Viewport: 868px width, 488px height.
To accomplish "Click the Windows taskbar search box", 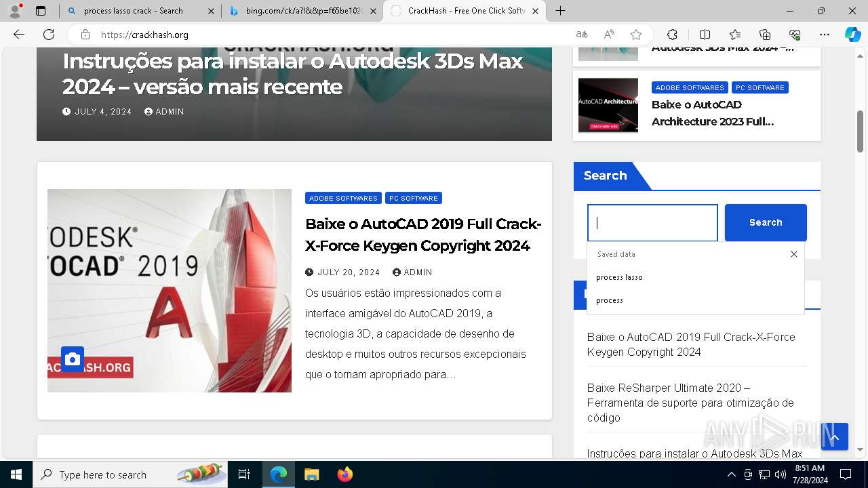I will pos(130,474).
